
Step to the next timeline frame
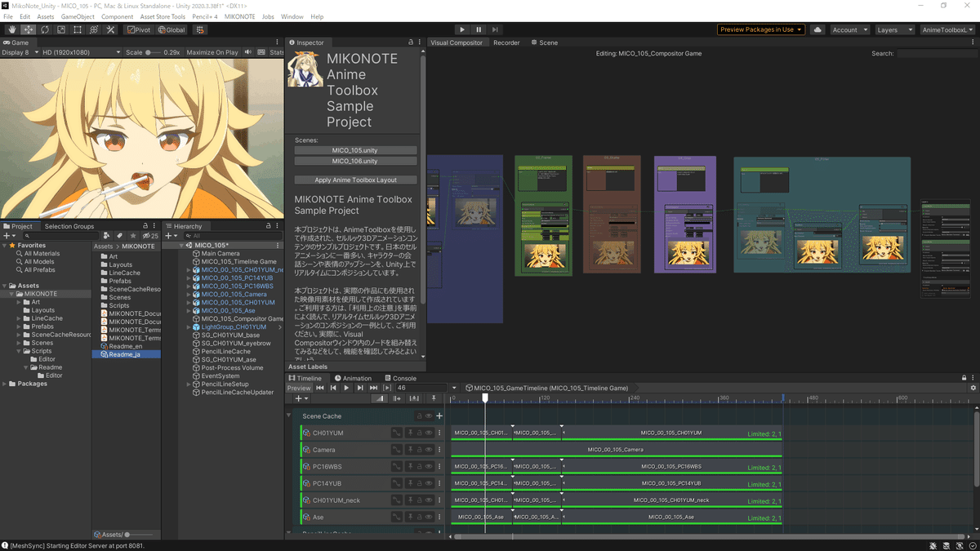pos(360,388)
